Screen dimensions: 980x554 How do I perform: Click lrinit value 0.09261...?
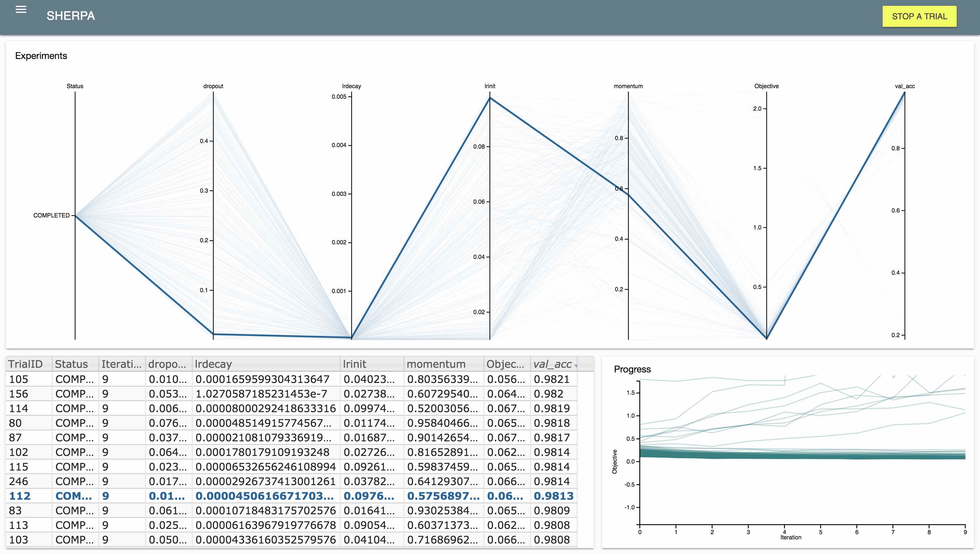pyautogui.click(x=369, y=467)
